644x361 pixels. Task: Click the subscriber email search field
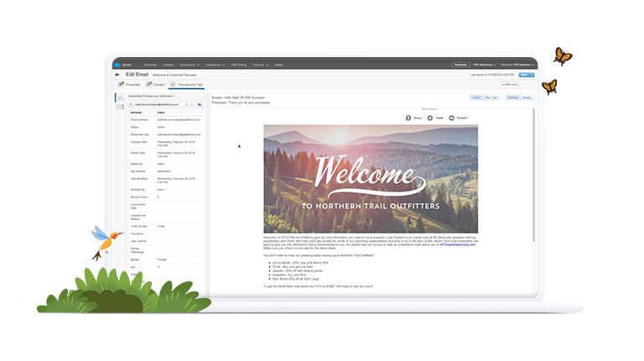coord(159,104)
